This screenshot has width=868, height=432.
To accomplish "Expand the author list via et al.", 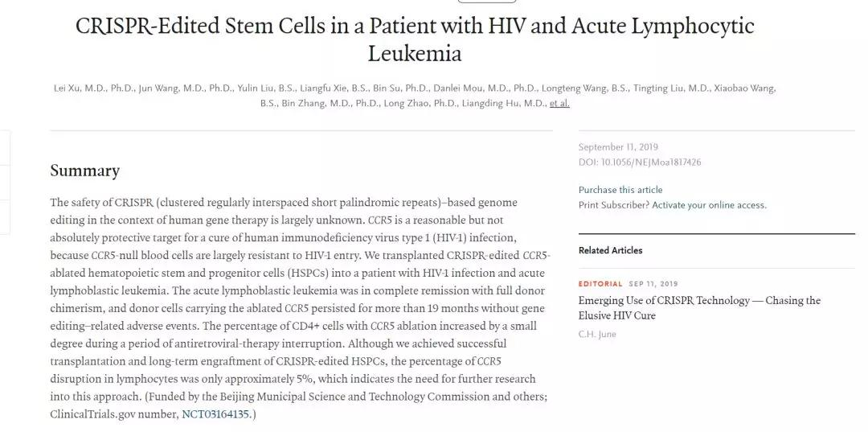I will coord(559,104).
